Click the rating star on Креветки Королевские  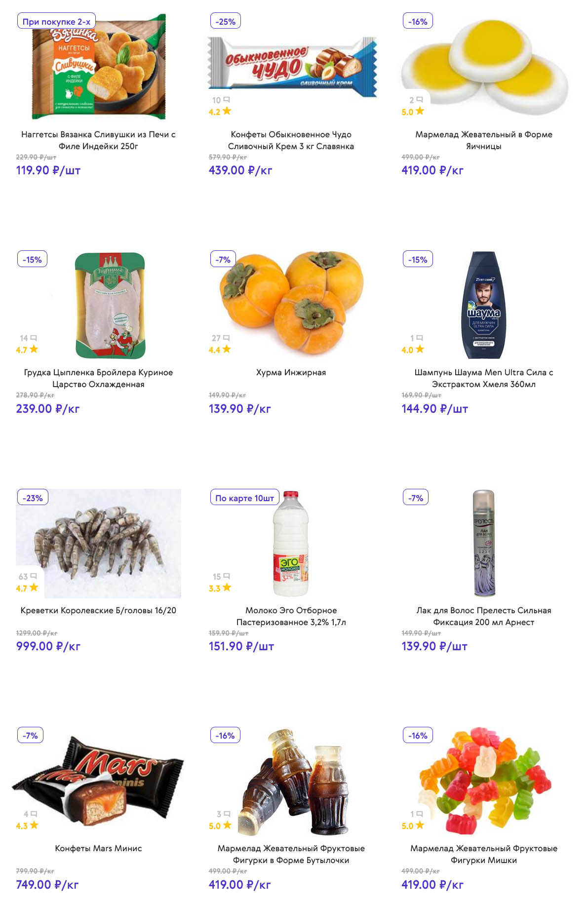point(34,588)
